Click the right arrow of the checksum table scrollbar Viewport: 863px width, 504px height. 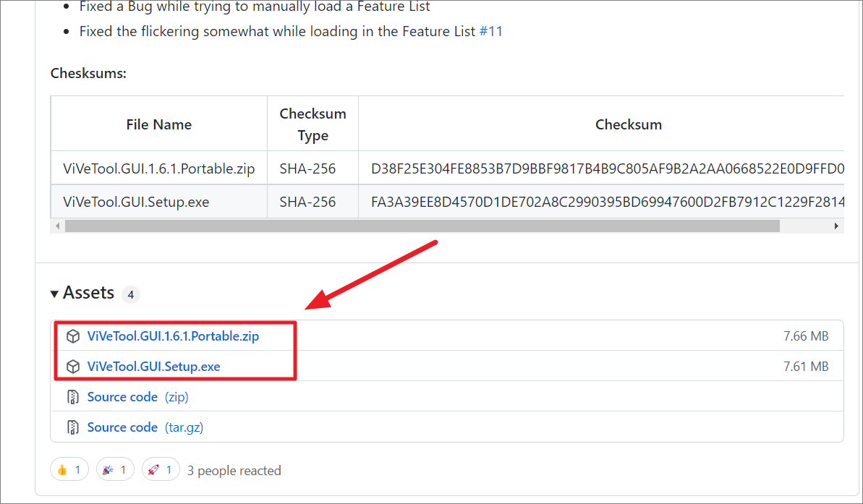point(838,226)
